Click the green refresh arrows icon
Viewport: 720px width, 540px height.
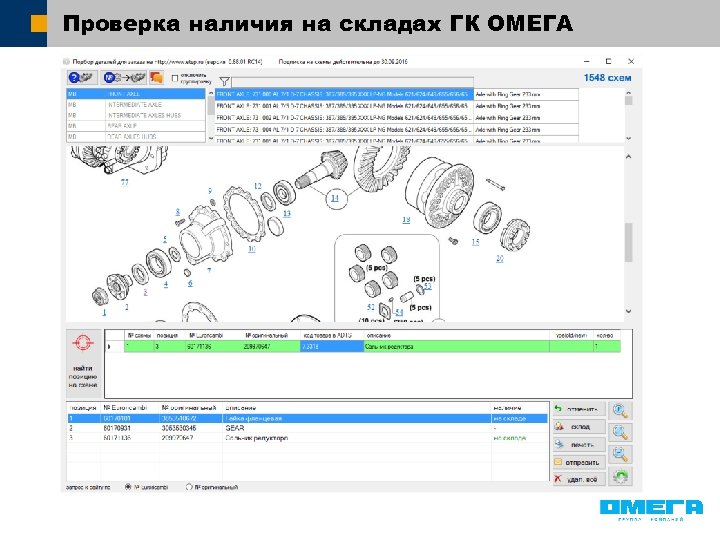click(x=620, y=476)
